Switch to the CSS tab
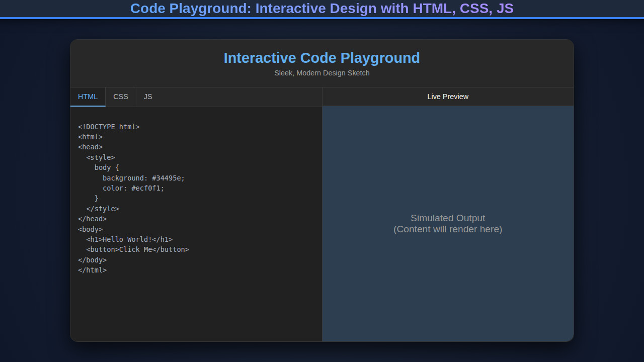The width and height of the screenshot is (644, 362). point(121,97)
